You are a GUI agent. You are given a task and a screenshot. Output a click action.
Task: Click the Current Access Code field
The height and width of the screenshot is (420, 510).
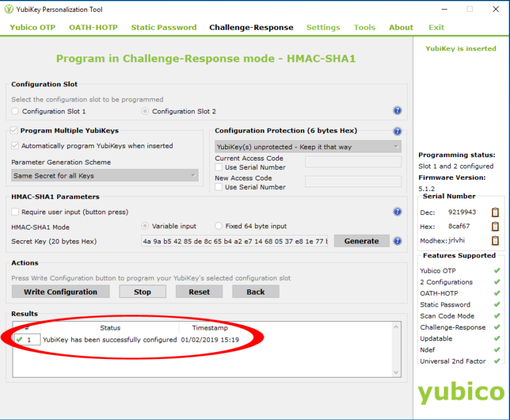point(353,161)
